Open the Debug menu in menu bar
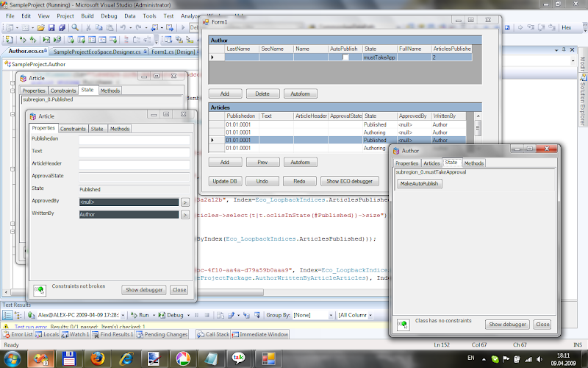The image size is (588, 368). tap(109, 15)
